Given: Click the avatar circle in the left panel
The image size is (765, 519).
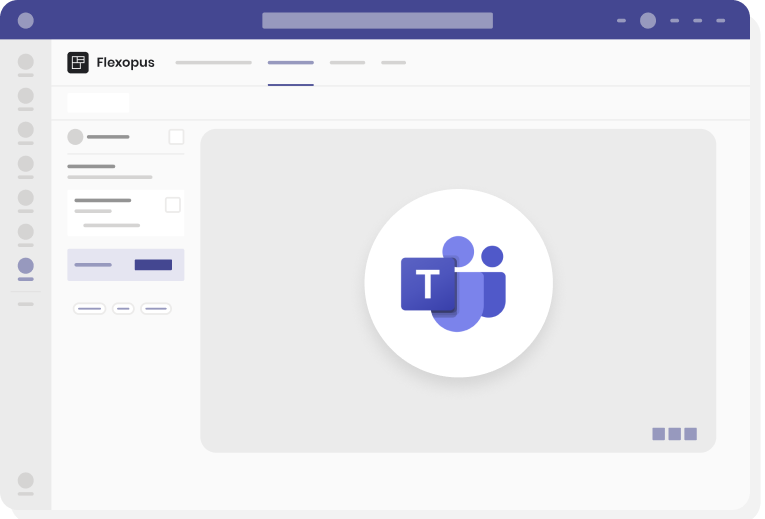Looking at the screenshot, I should (75, 137).
